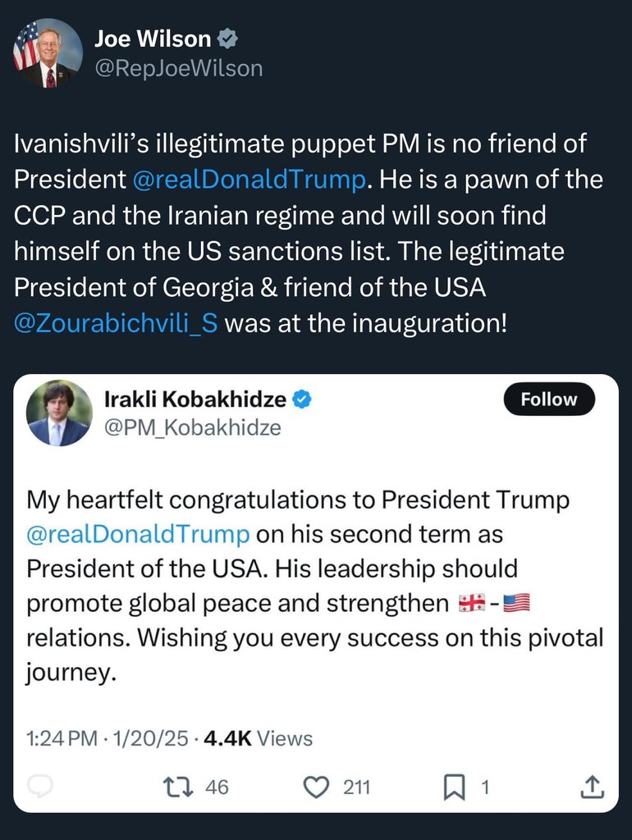The height and width of the screenshot is (840, 632).
Task: Click the @PM_Kobakhidze handle
Action: 192,427
